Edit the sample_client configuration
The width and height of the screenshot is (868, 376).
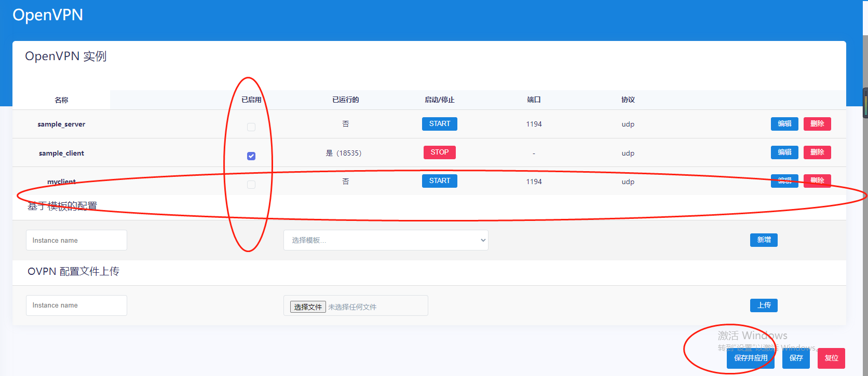[x=784, y=152]
